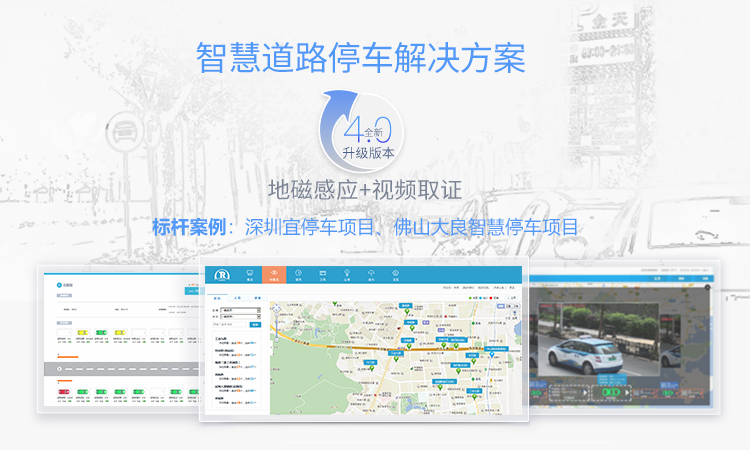Close the vehicle photo popup
Viewport: 750px width, 450px height.
point(707,287)
